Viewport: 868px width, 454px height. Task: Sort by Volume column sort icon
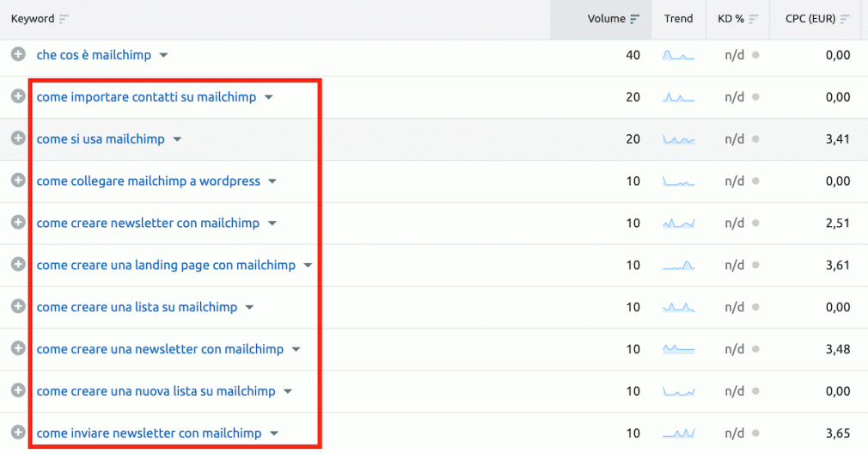[634, 20]
